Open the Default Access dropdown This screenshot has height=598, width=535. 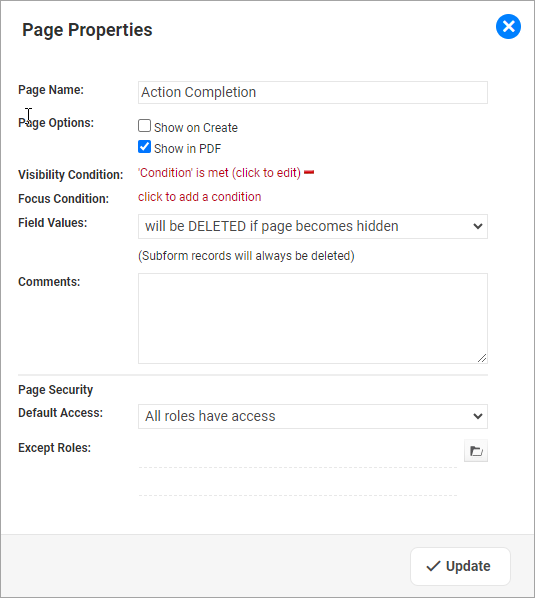point(313,416)
